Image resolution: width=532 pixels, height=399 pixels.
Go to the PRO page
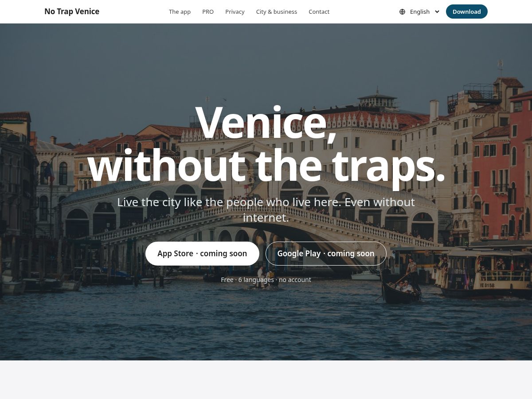pos(208,12)
